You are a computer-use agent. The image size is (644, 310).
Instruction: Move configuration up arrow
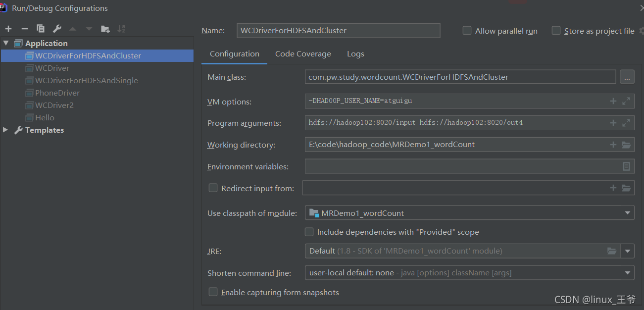[73, 29]
